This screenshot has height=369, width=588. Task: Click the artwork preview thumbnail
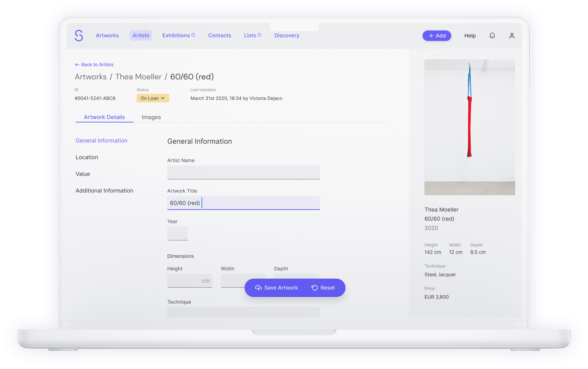(469, 127)
